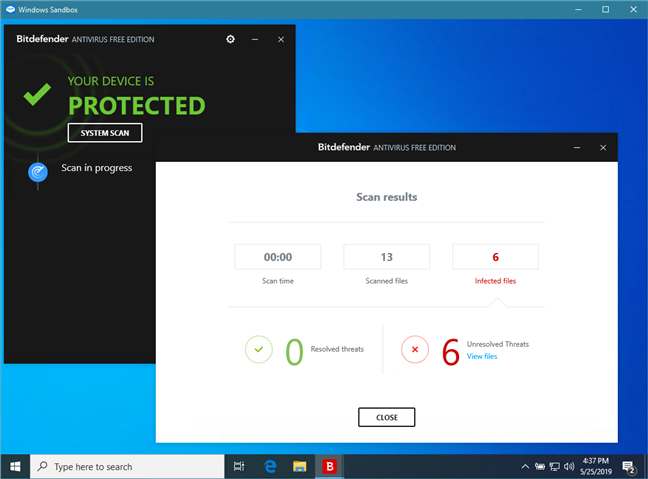Click the 'Infected files' red label
Viewport: 648px width, 479px height.
[x=496, y=281]
